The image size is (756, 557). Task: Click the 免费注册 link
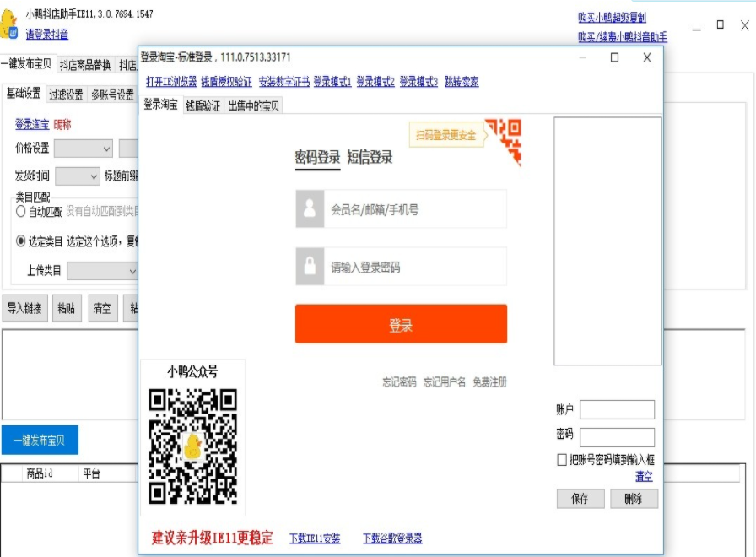tap(490, 382)
